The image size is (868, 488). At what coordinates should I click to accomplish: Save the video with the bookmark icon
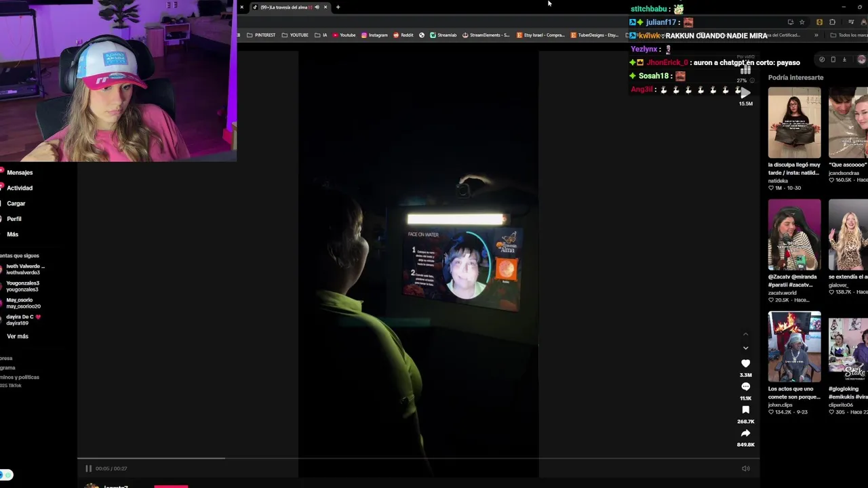point(745,410)
